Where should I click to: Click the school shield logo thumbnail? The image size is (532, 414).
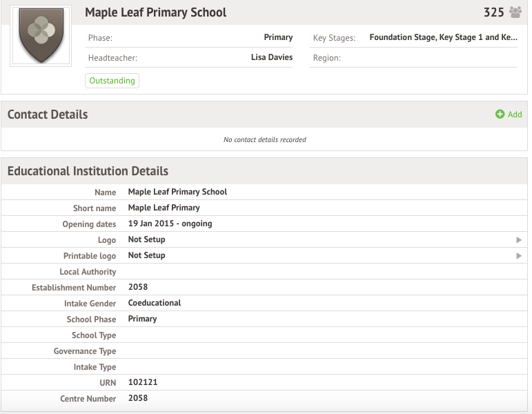(x=41, y=36)
